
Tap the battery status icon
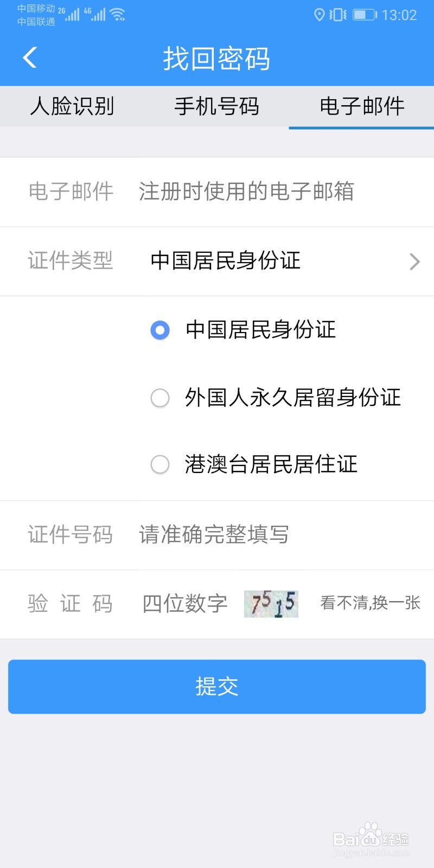tap(365, 15)
